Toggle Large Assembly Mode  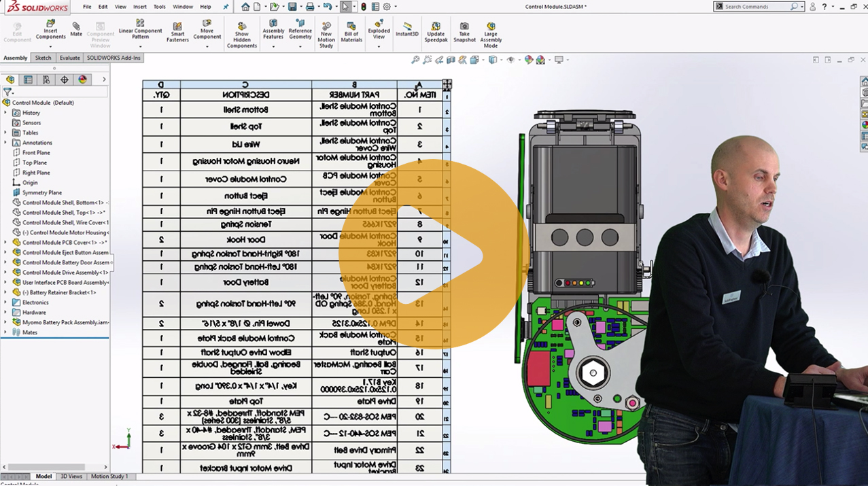491,34
